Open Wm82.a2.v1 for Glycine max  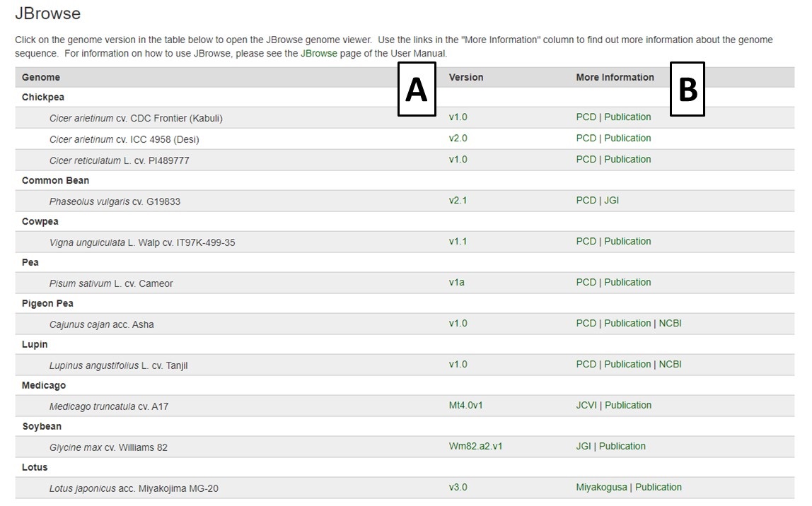(x=475, y=446)
